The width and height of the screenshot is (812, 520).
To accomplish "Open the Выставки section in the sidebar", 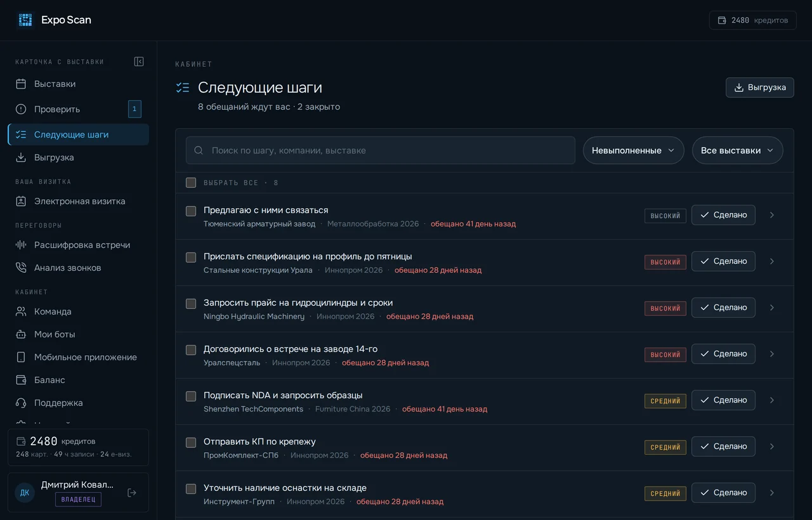I will point(79,84).
